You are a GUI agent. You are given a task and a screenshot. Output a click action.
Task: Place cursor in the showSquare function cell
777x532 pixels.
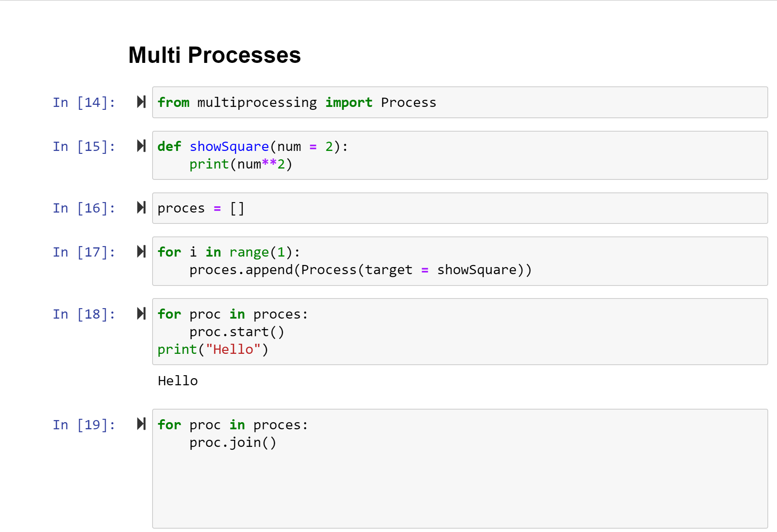(460, 155)
